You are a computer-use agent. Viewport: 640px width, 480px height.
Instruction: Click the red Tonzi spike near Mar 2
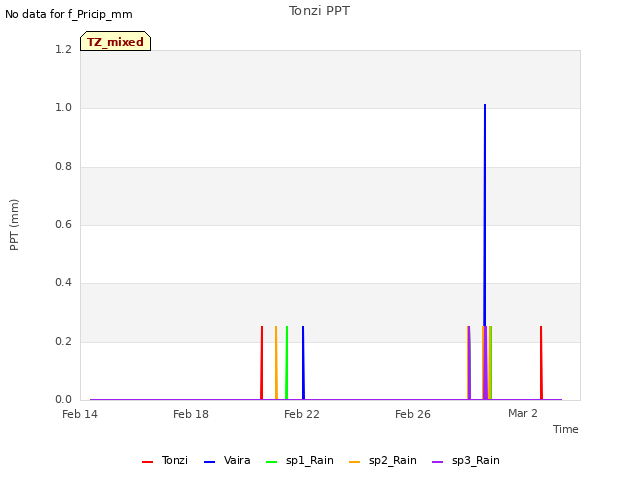541,362
